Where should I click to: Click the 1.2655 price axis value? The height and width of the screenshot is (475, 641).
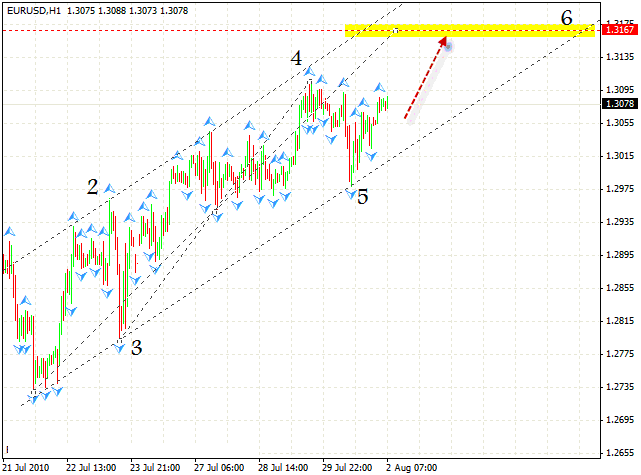620,453
